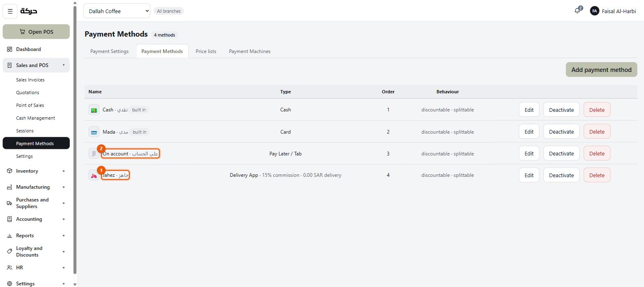Click the Order column header
644x287 pixels.
[388, 92]
